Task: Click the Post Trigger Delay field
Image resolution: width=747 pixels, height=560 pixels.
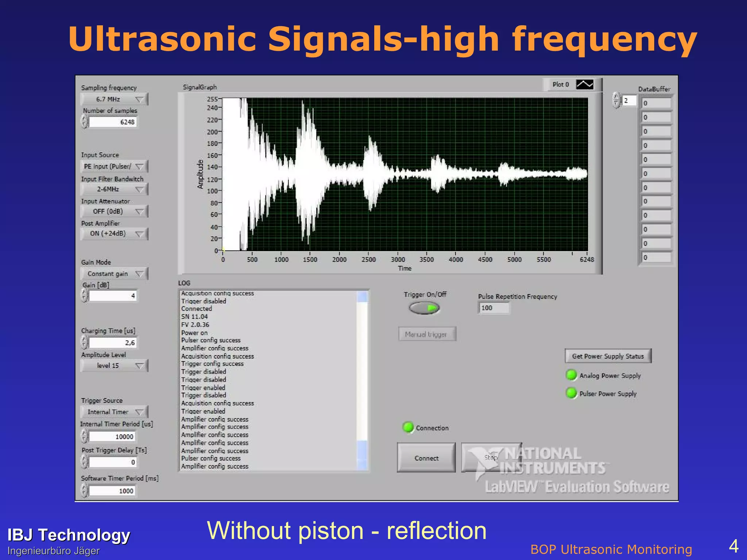Action: click(113, 462)
